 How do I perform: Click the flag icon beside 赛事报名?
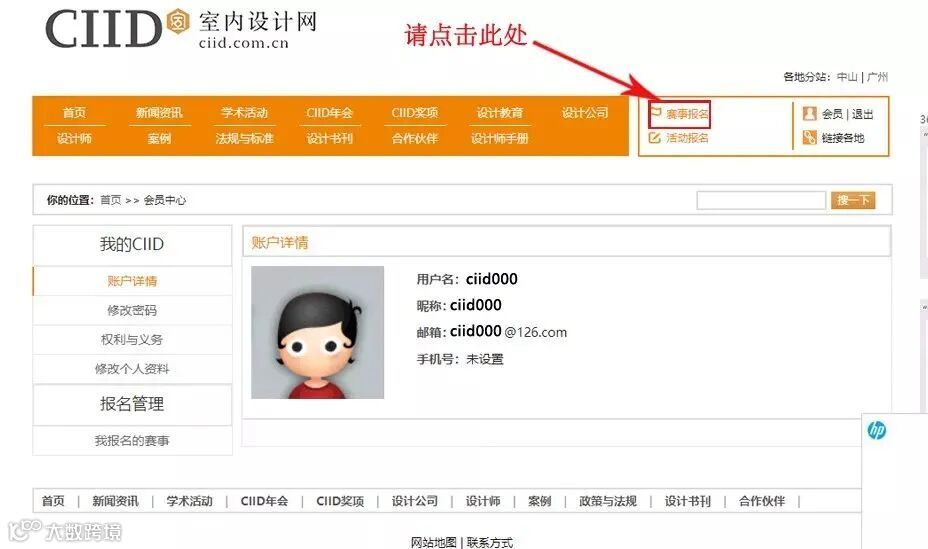(656, 112)
